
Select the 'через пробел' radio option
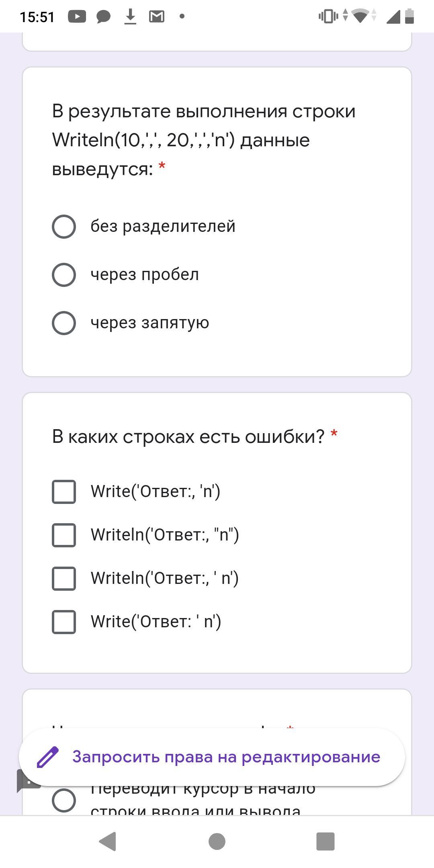64,275
